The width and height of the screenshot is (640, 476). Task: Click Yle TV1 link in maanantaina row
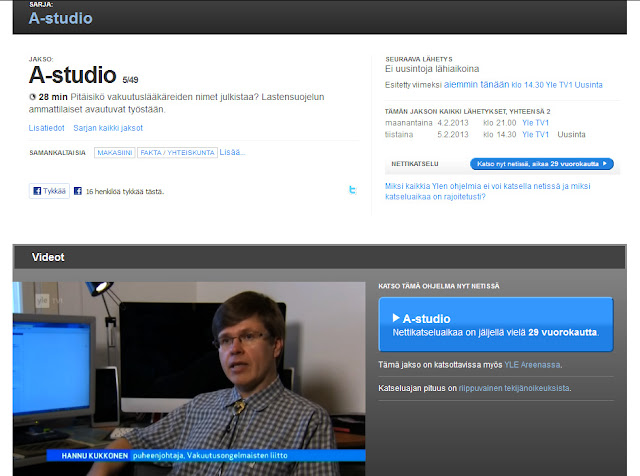536,122
